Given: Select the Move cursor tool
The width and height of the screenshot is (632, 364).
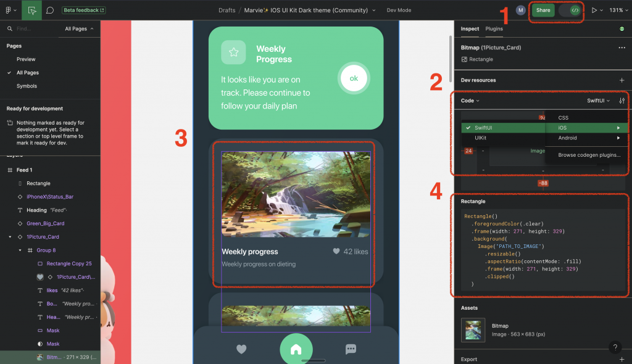Looking at the screenshot, I should (x=32, y=10).
